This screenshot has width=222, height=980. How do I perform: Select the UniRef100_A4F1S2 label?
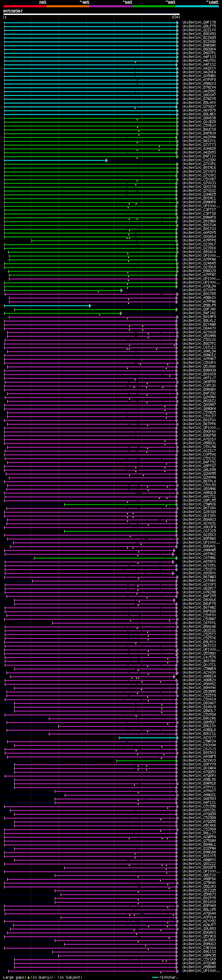click(199, 64)
